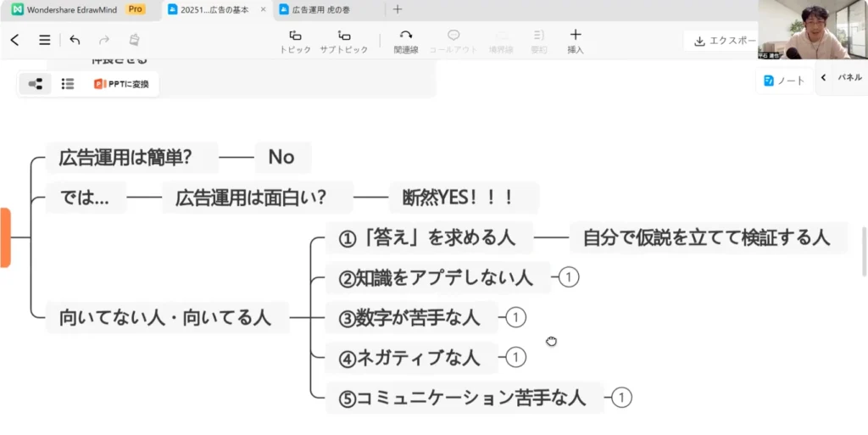Switch to mind map view mode
The width and height of the screenshot is (868, 435).
(x=36, y=84)
